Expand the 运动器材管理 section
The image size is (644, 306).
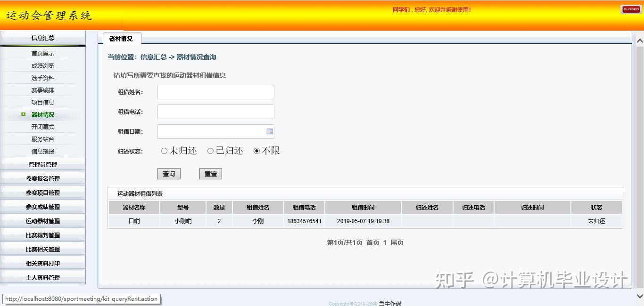[x=42, y=221]
